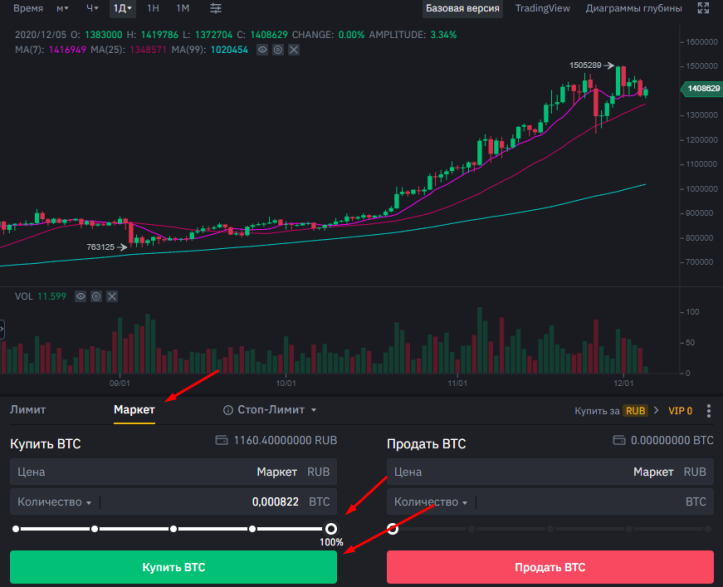
Task: Select Маркет order tab
Action: [134, 409]
